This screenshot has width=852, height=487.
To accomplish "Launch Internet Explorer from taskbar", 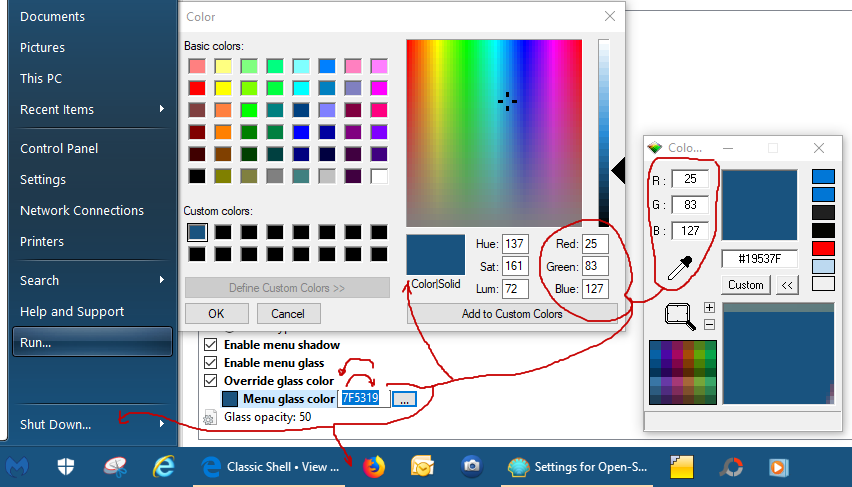I will pos(164,467).
